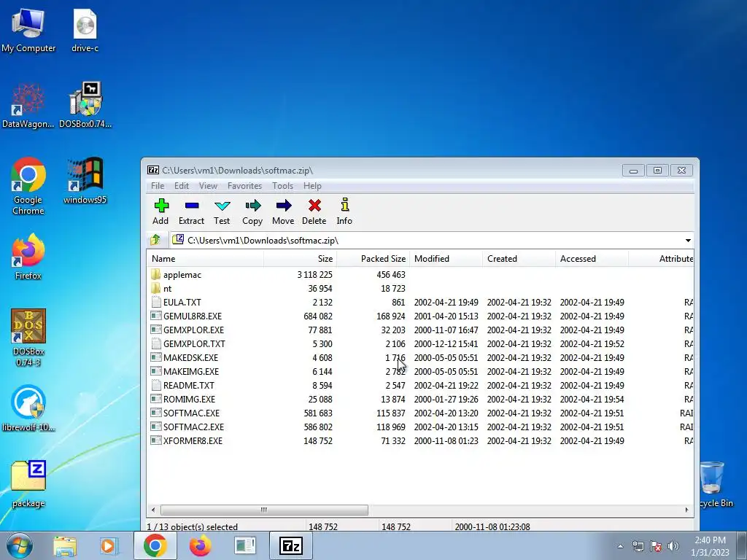The image size is (747, 560).
Task: Sort by Accessed column header
Action: coord(592,259)
